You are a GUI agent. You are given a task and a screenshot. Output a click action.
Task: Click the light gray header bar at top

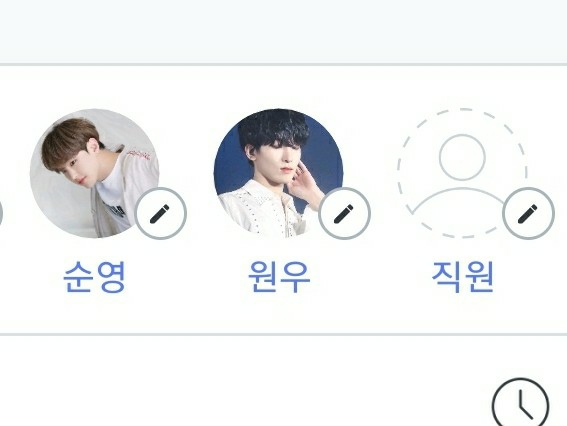284,31
